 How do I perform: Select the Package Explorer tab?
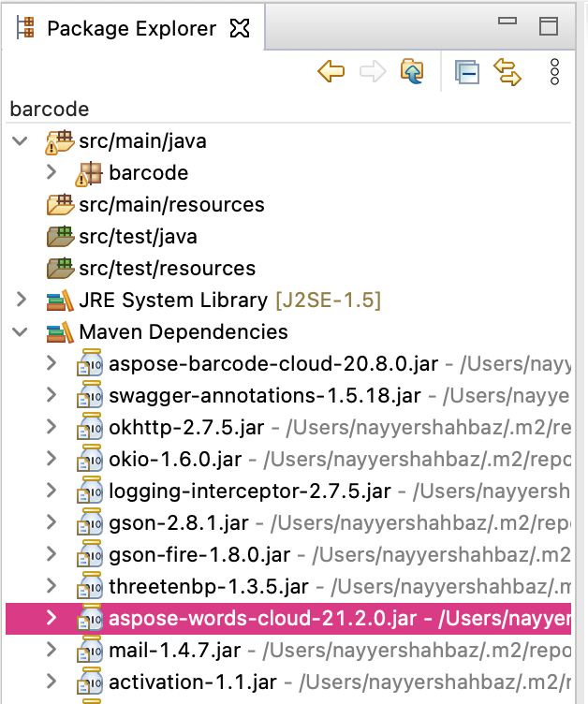click(x=130, y=28)
